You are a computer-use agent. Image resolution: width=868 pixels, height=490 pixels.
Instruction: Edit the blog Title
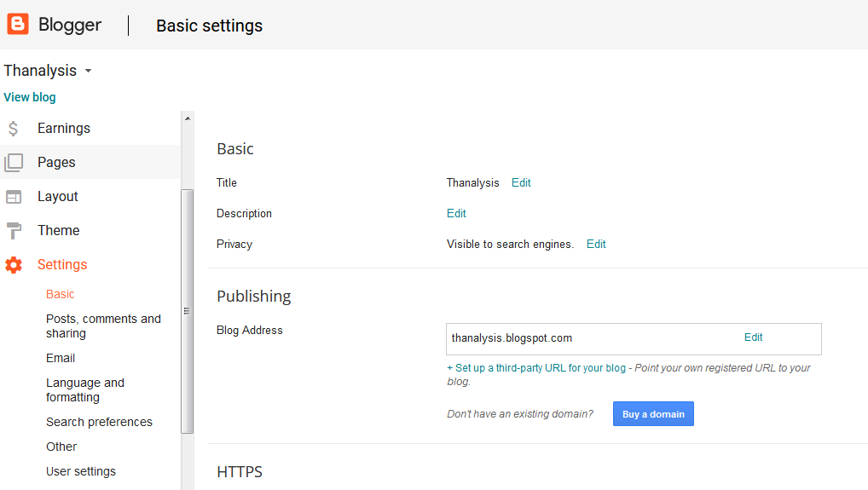pos(521,183)
